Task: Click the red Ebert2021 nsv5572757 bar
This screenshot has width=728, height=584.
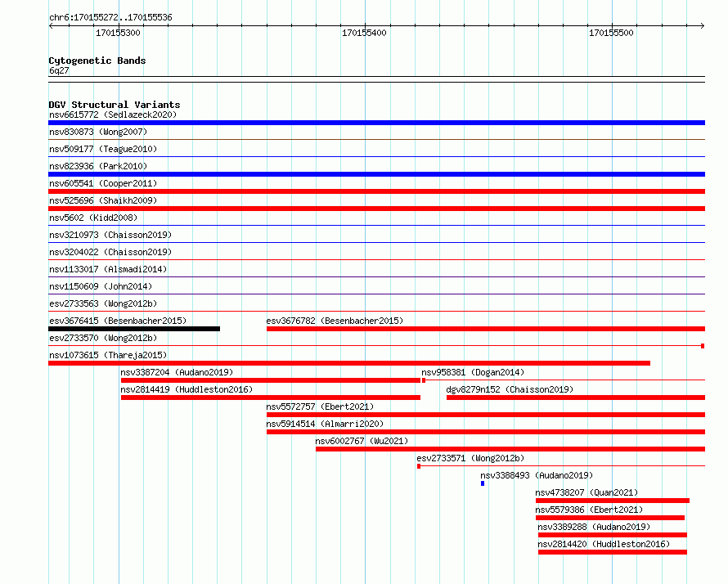Action: [486, 415]
